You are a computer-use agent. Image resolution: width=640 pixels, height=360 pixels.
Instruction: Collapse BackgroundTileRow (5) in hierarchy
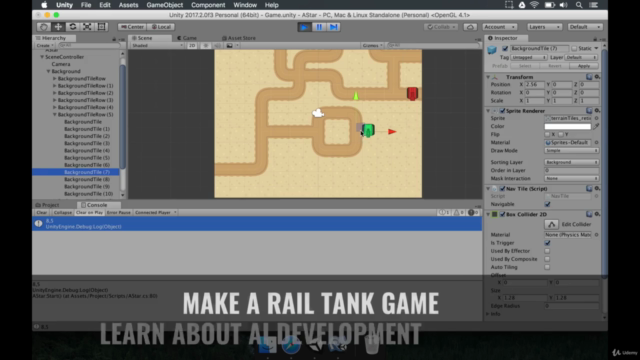click(55, 115)
